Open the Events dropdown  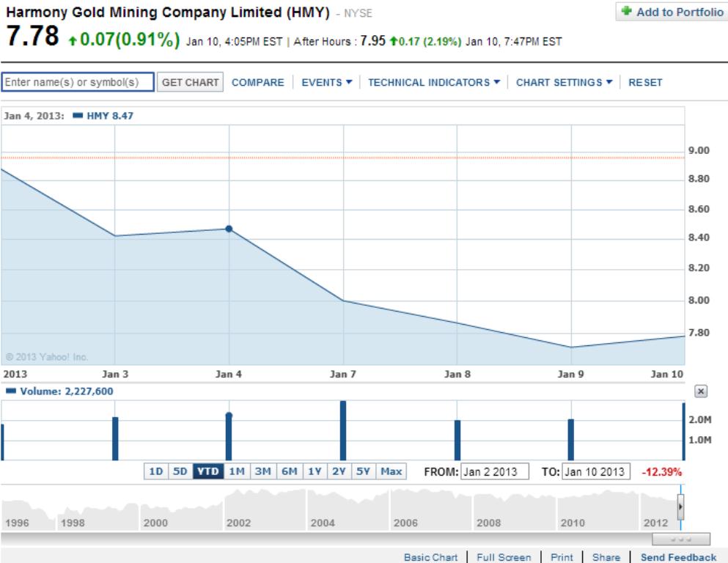326,83
